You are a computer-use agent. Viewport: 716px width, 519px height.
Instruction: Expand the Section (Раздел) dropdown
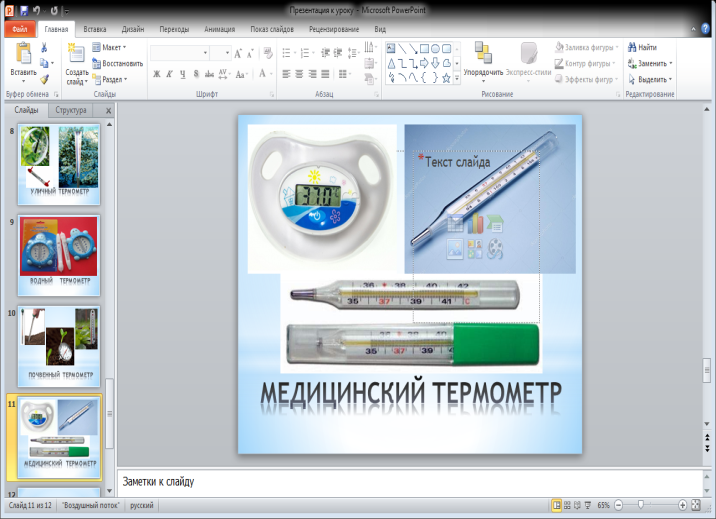[110, 78]
